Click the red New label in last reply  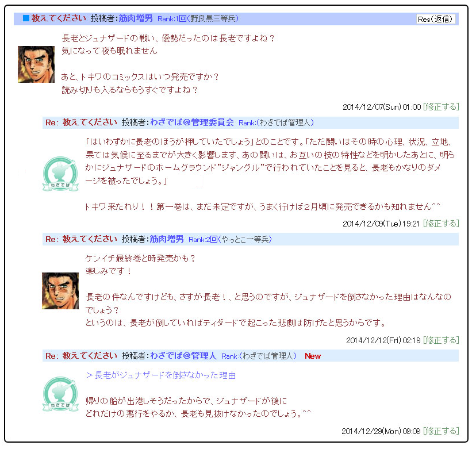pyautogui.click(x=313, y=356)
